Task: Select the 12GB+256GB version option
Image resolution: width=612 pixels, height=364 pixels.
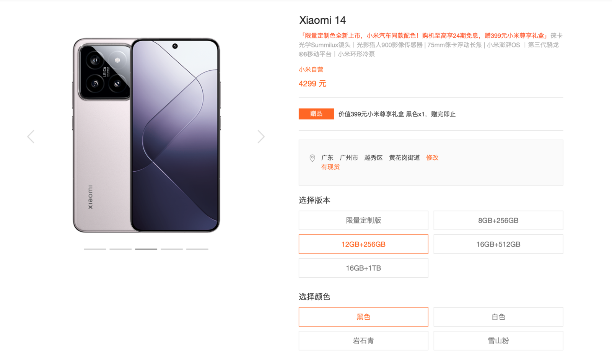Action: coord(363,244)
